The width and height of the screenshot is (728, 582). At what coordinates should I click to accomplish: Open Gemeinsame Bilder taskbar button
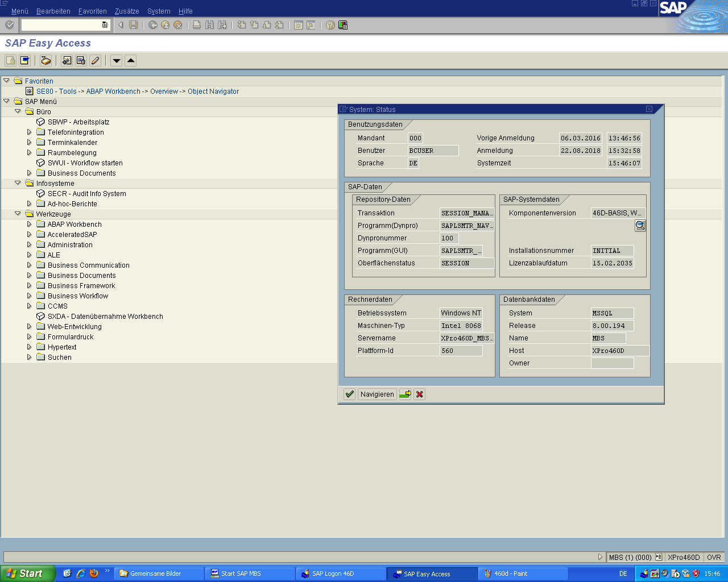159,574
